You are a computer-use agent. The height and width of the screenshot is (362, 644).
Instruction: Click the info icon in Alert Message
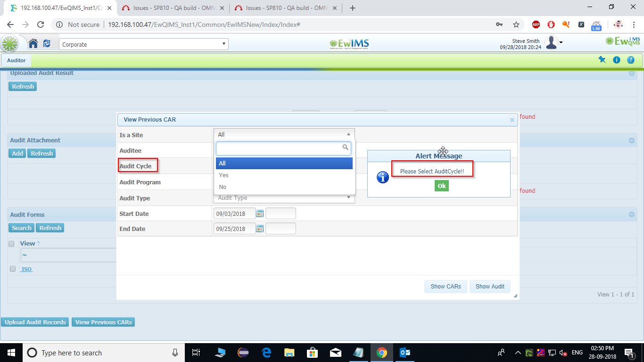pyautogui.click(x=383, y=177)
